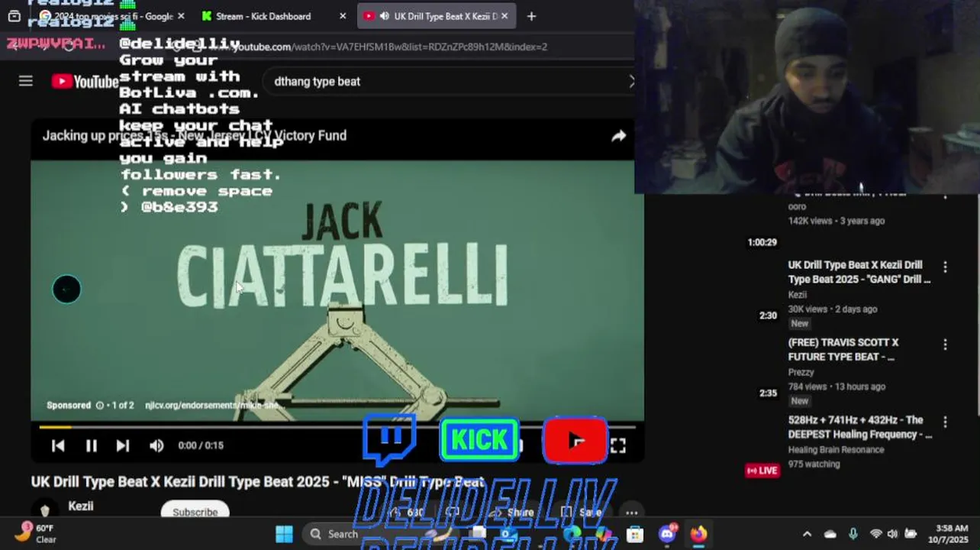Click the share arrow on the ad video
This screenshot has width=980, height=550.
click(618, 136)
